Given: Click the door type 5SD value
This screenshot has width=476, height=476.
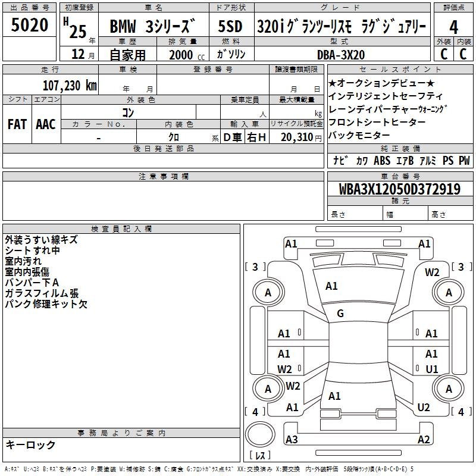Looking at the screenshot, I should [230, 26].
